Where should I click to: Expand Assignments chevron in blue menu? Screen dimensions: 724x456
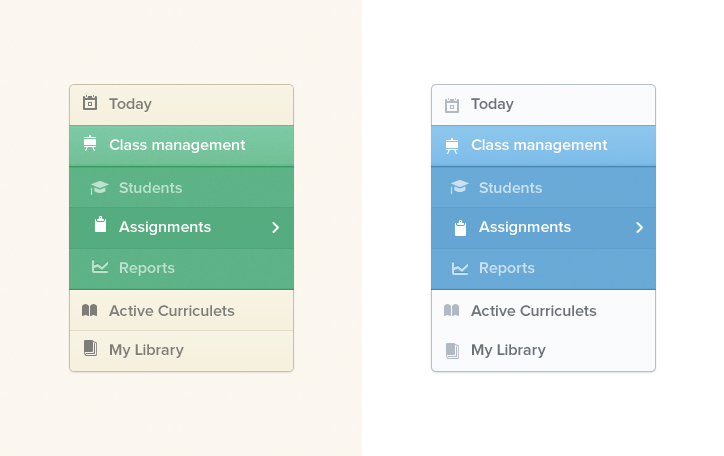[640, 228]
